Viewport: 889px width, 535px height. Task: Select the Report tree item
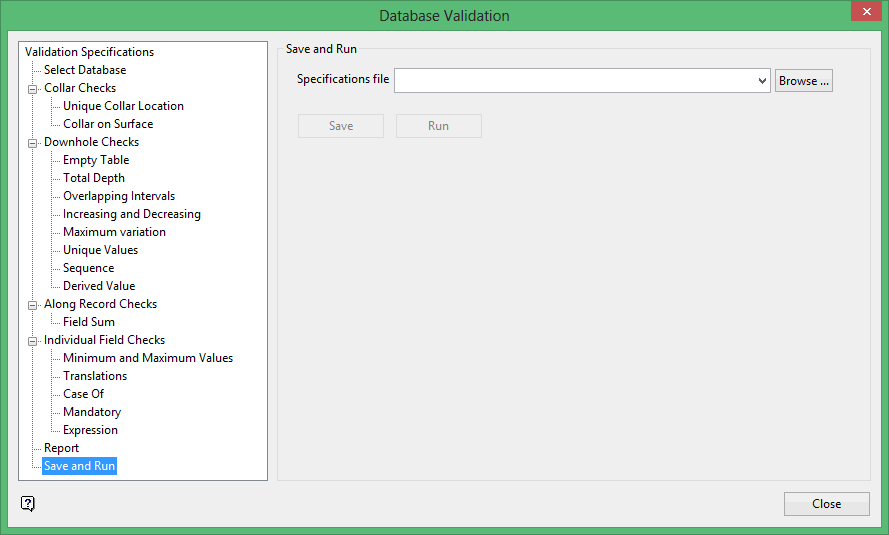[x=61, y=448]
